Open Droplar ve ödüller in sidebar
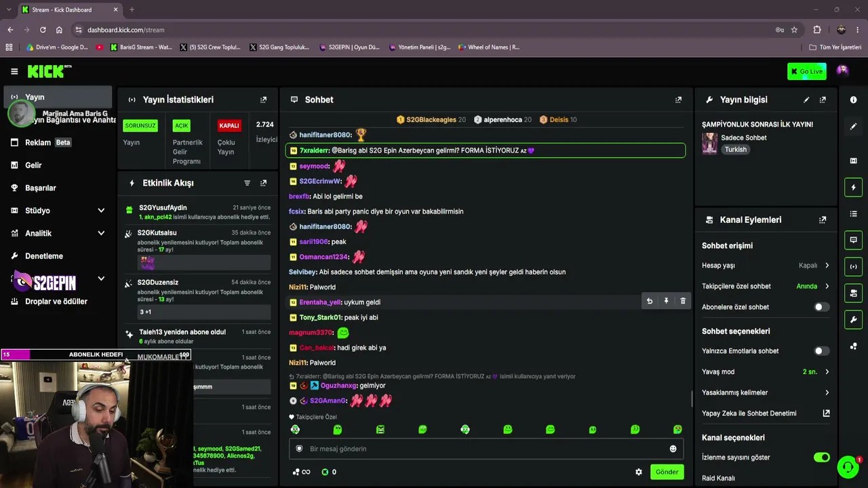The image size is (868, 488). [57, 302]
